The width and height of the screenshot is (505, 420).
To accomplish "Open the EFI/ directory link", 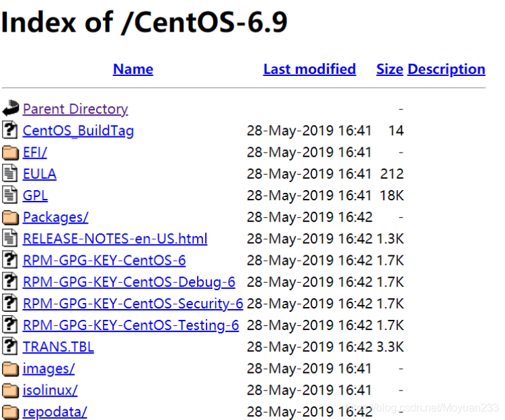I will pyautogui.click(x=35, y=153).
